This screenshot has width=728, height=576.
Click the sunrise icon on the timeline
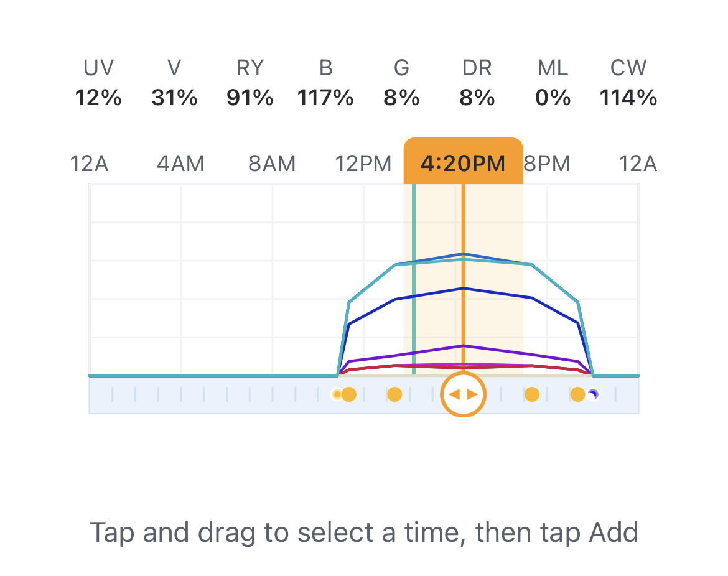click(337, 394)
